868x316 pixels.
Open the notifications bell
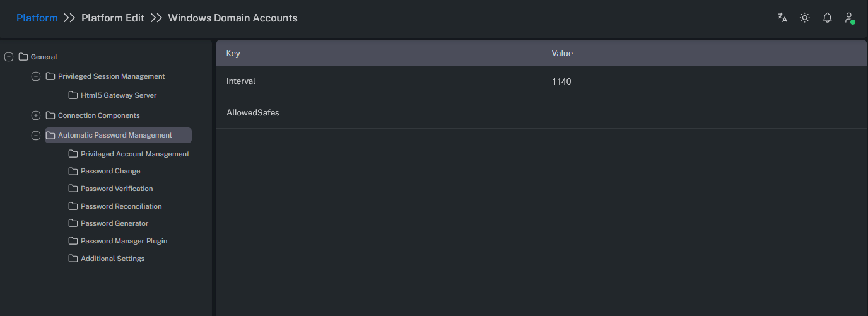point(828,18)
